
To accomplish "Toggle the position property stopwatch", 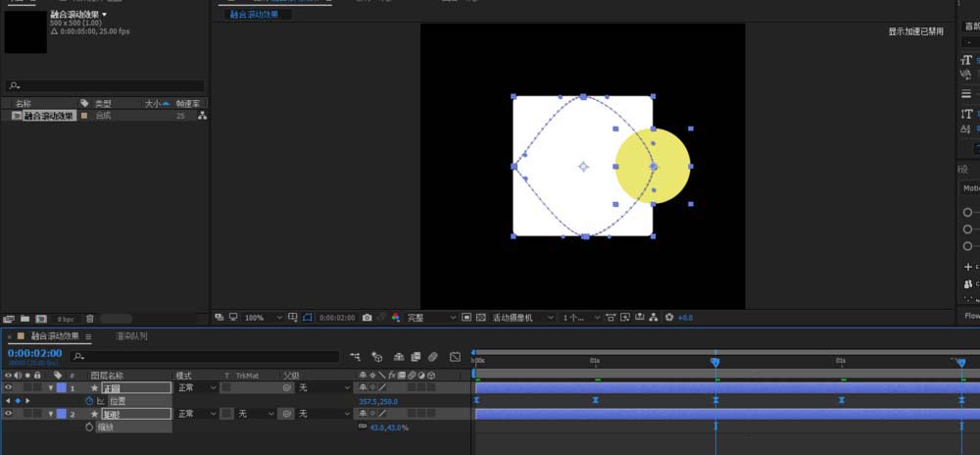I will (88, 401).
